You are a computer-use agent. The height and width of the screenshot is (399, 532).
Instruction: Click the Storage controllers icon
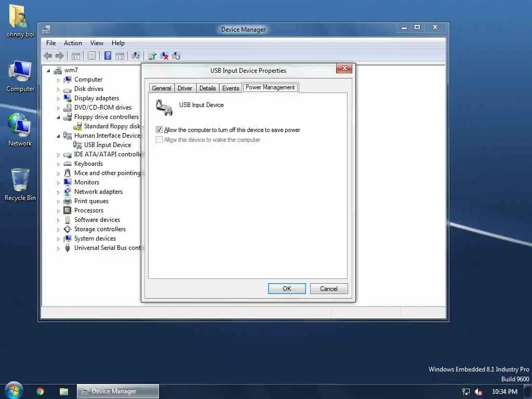click(68, 229)
